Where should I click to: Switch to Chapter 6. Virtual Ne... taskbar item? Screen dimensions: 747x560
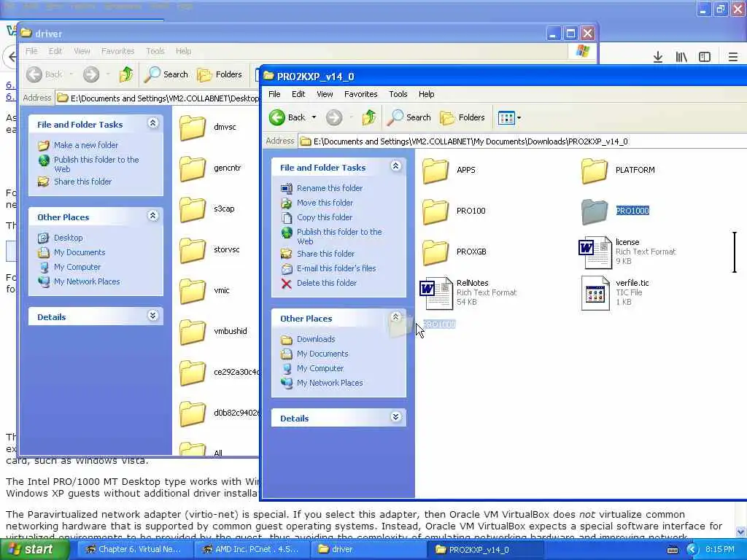tap(134, 550)
